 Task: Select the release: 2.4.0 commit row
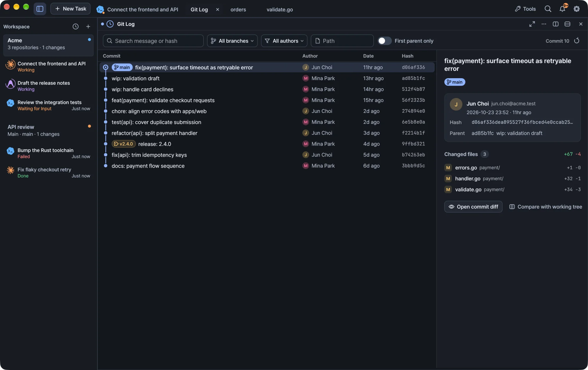pyautogui.click(x=267, y=144)
